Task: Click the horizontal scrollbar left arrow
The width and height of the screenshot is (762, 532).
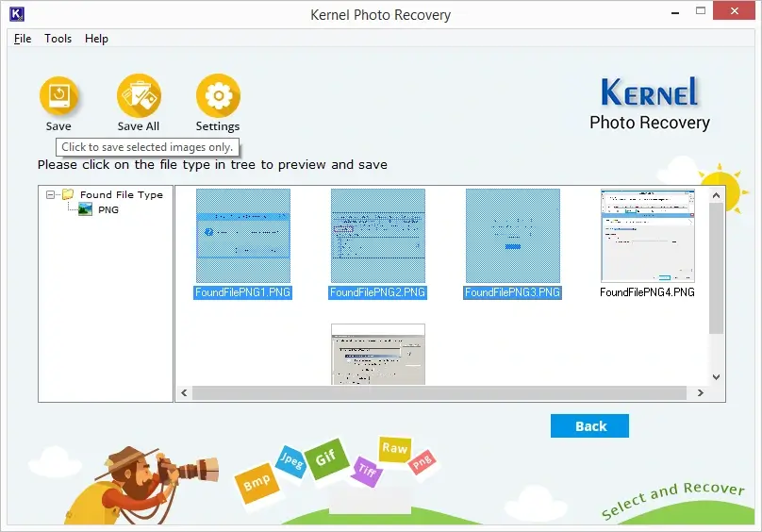Action: click(184, 393)
